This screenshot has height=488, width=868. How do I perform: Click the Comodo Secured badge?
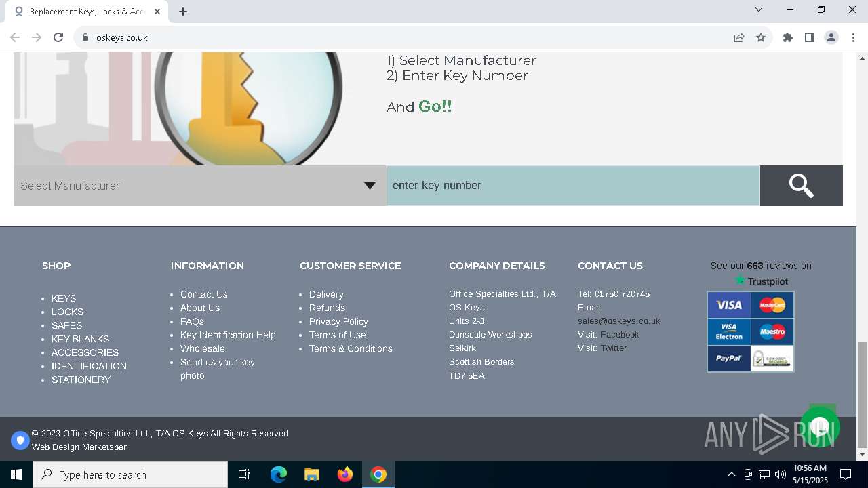point(772,358)
